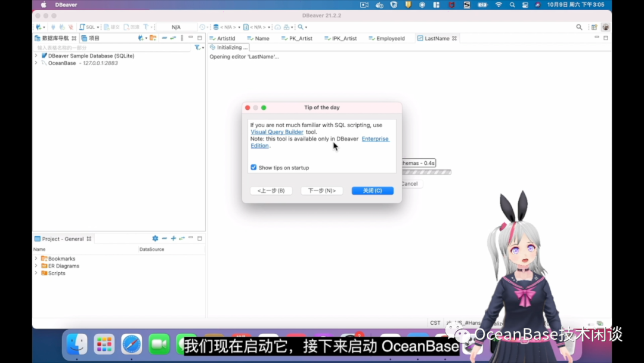
Task: Switch to PK_Artist editor tab
Action: coord(297,38)
